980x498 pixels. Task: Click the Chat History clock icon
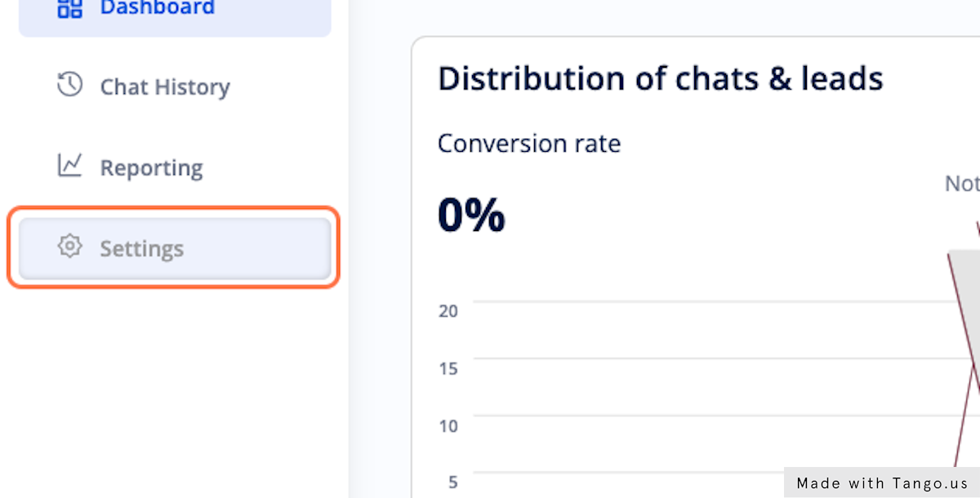pyautogui.click(x=69, y=85)
